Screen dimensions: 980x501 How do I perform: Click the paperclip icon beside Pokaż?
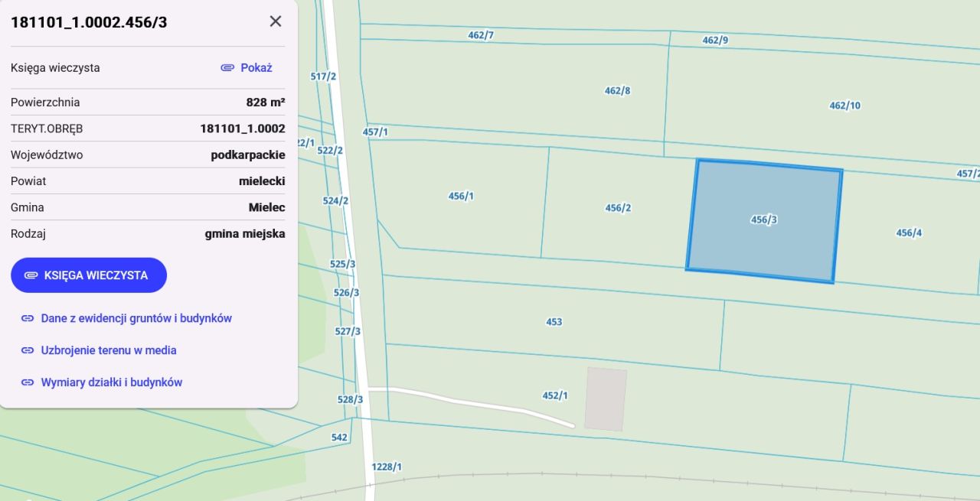click(227, 68)
